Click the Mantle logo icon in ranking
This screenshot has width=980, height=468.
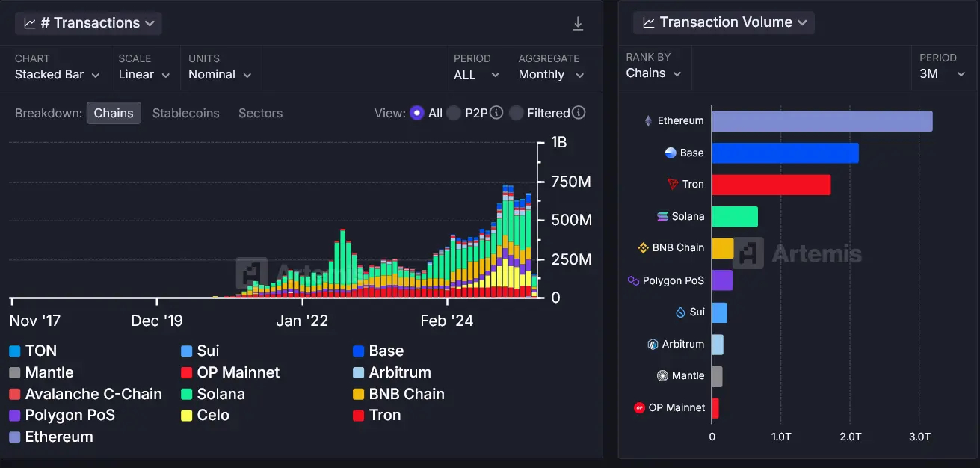pyautogui.click(x=662, y=375)
